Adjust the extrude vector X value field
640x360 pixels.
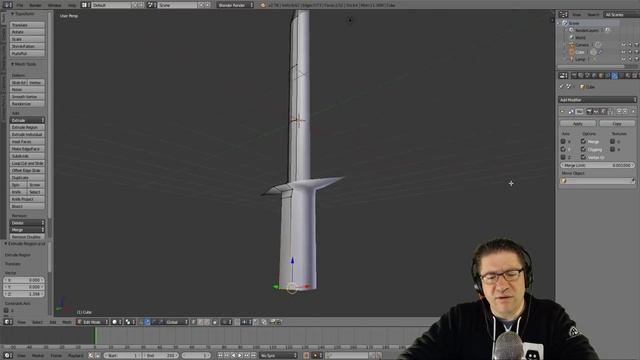coord(24,280)
